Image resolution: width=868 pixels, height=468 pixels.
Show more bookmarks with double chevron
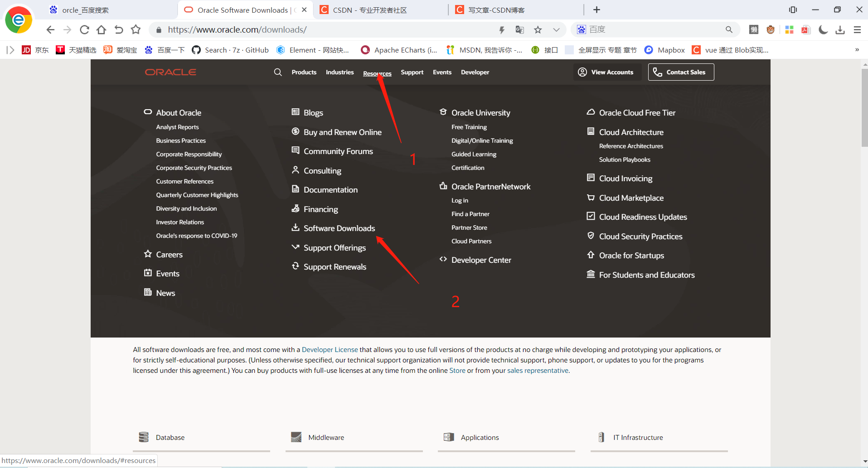(857, 50)
